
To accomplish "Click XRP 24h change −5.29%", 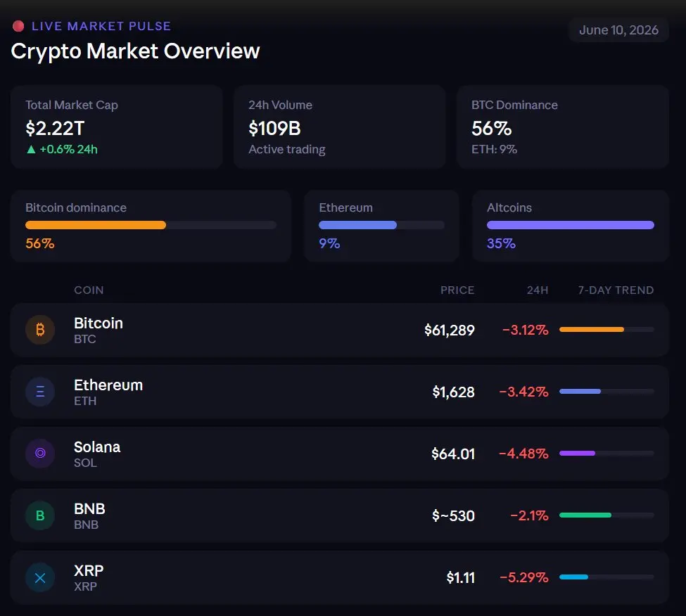I will [x=524, y=577].
